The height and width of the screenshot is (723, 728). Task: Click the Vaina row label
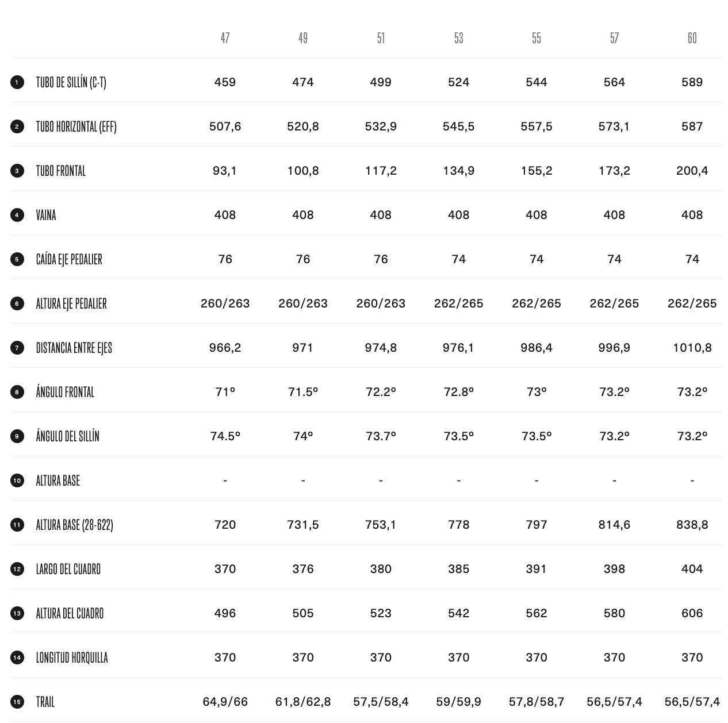pos(46,215)
